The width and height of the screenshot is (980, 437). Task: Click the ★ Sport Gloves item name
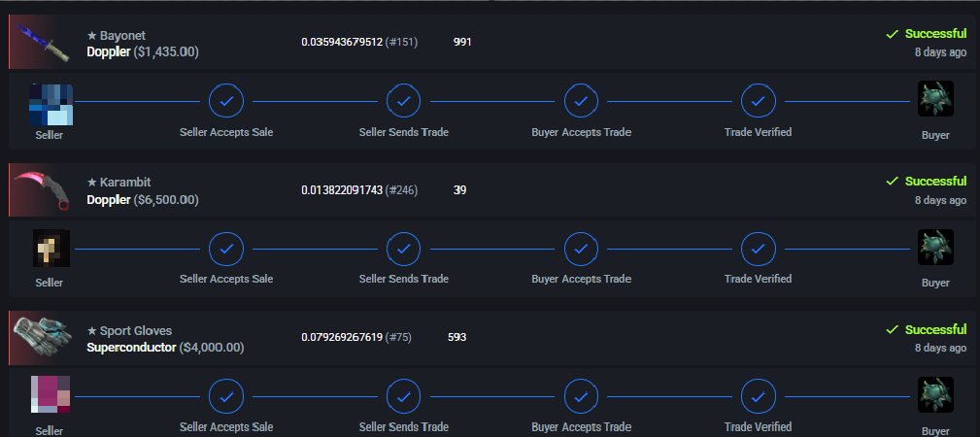coord(129,331)
